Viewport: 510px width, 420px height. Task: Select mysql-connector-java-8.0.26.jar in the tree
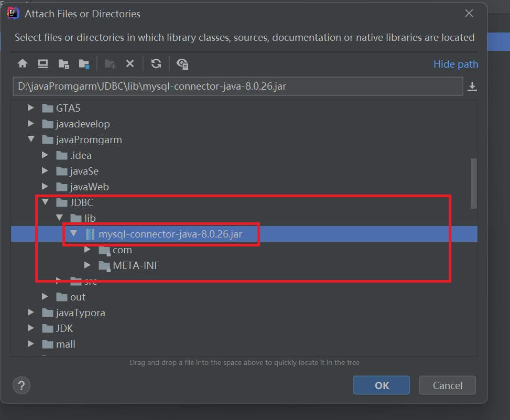[x=170, y=234]
